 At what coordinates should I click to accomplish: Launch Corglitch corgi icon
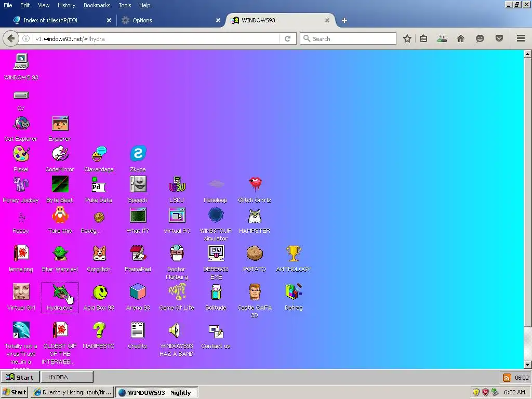[x=99, y=253]
